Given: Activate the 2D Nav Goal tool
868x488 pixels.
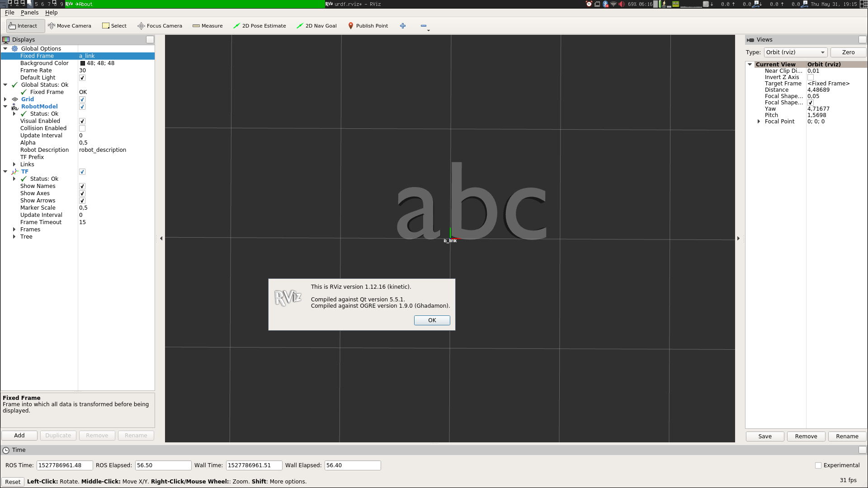Looking at the screenshot, I should tap(316, 26).
